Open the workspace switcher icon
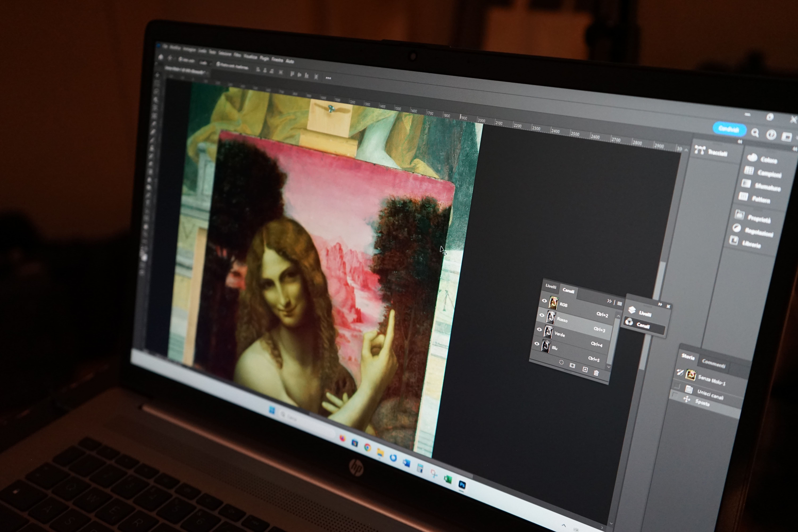 click(x=787, y=137)
